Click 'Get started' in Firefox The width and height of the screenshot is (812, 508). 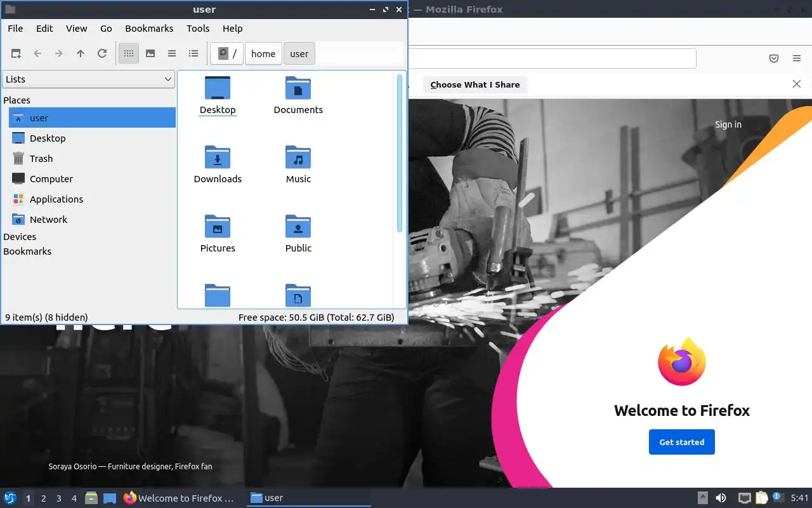[x=682, y=442]
